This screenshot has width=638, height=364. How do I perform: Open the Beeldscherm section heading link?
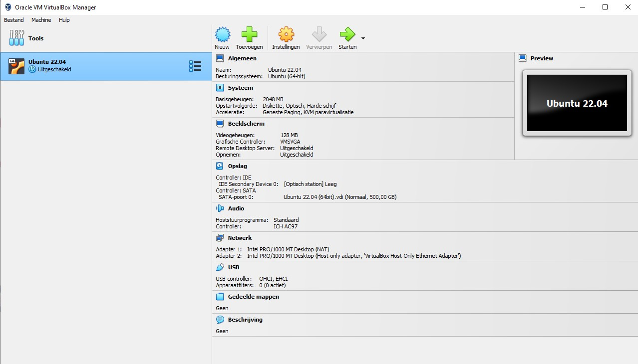[246, 124]
